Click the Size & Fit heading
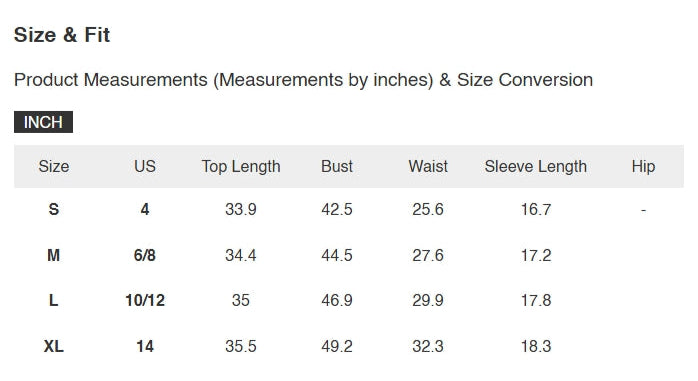The height and width of the screenshot is (381, 698). point(62,35)
